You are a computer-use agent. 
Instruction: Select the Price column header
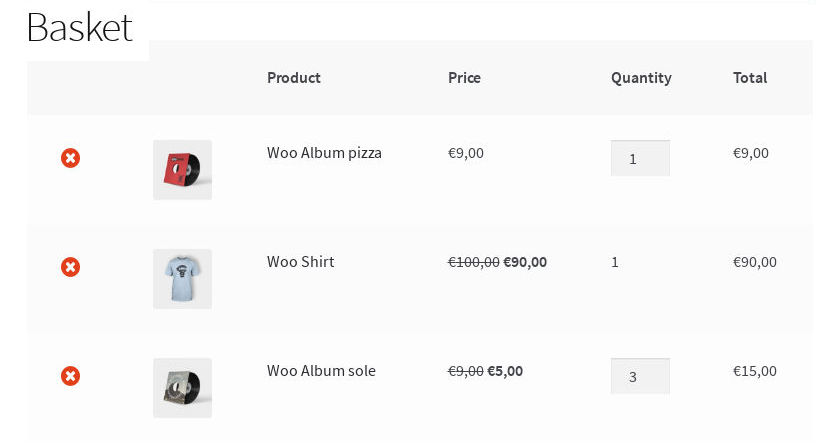pyautogui.click(x=464, y=78)
